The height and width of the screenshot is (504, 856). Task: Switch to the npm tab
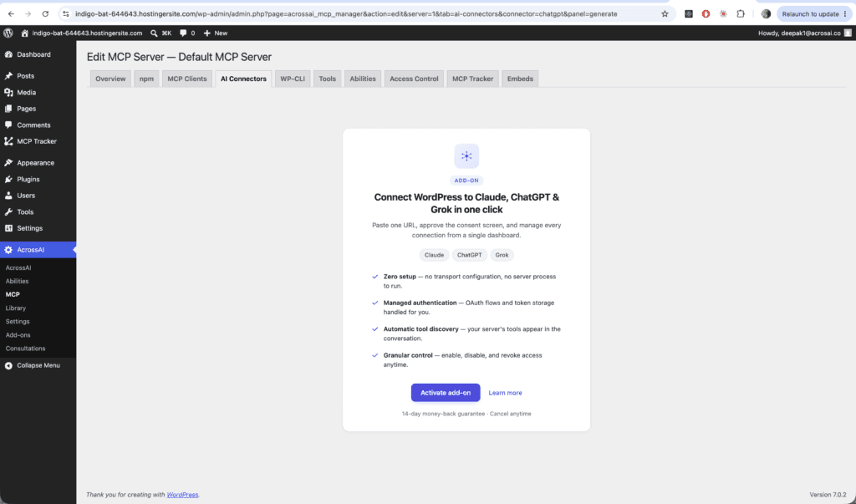point(146,79)
